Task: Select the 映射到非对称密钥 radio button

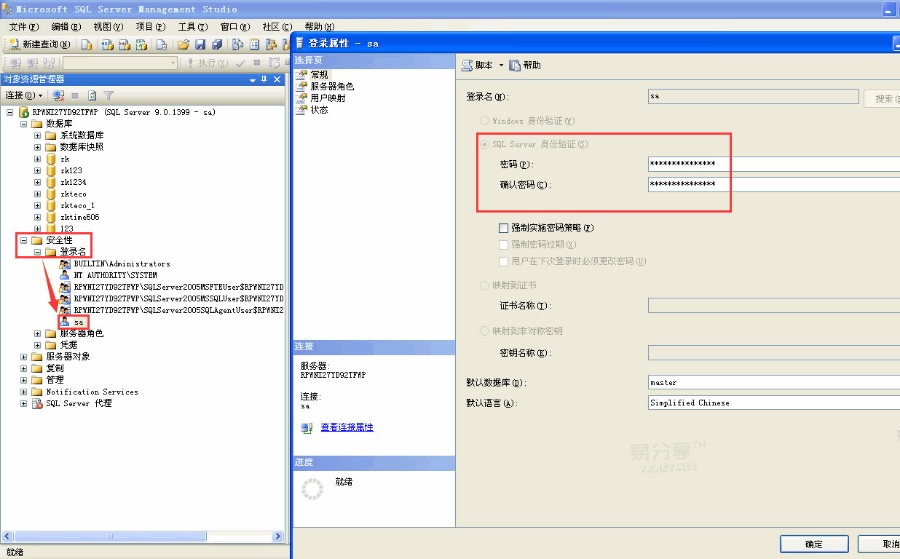Action: [484, 331]
